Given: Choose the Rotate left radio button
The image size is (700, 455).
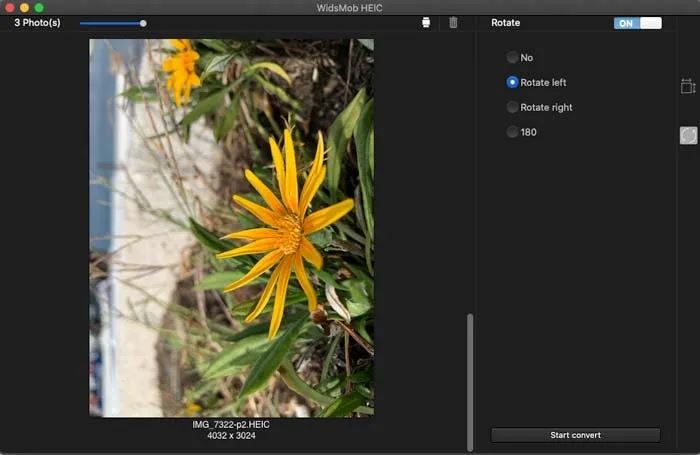Looking at the screenshot, I should pyautogui.click(x=512, y=82).
